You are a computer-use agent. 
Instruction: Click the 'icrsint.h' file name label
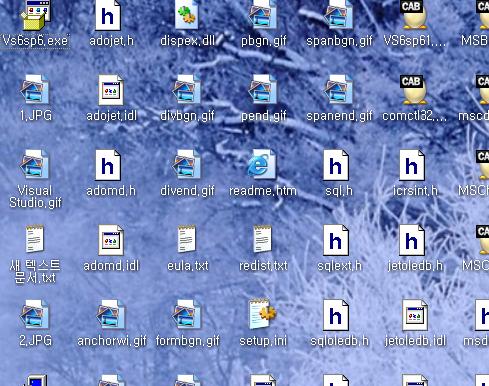point(415,191)
